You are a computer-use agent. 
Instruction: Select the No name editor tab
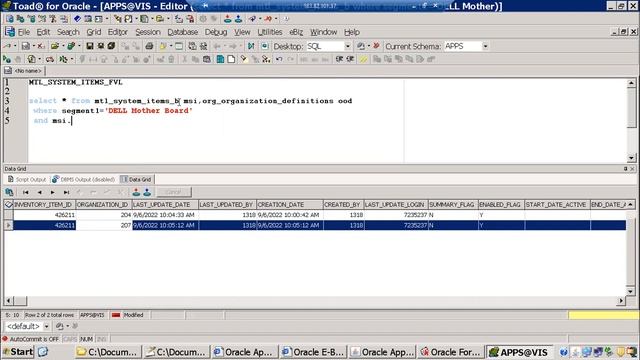click(x=24, y=71)
